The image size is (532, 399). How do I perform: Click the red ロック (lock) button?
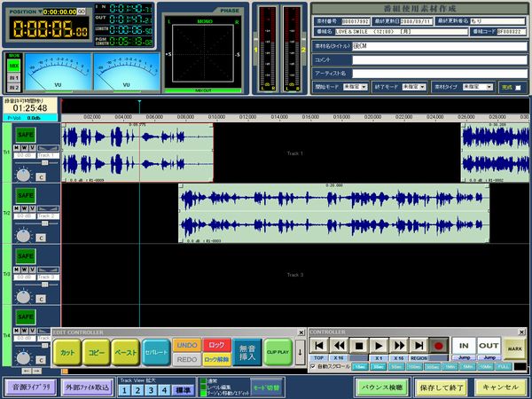point(215,344)
